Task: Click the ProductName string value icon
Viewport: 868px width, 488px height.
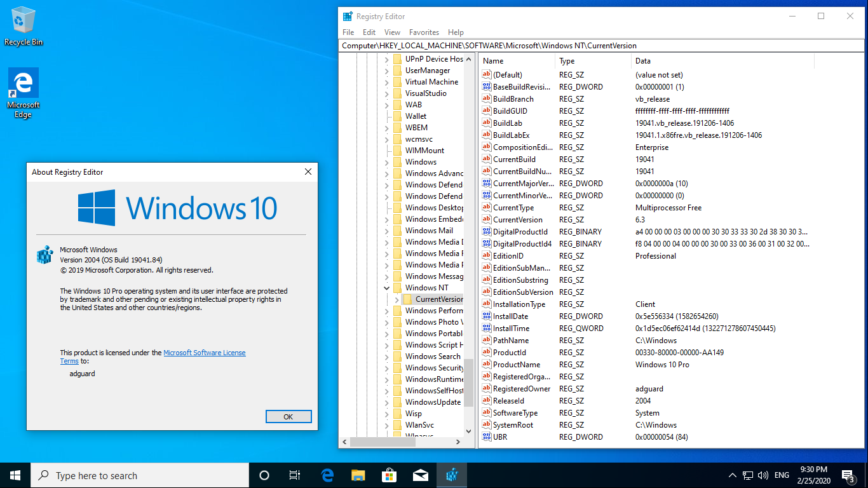Action: pos(487,364)
